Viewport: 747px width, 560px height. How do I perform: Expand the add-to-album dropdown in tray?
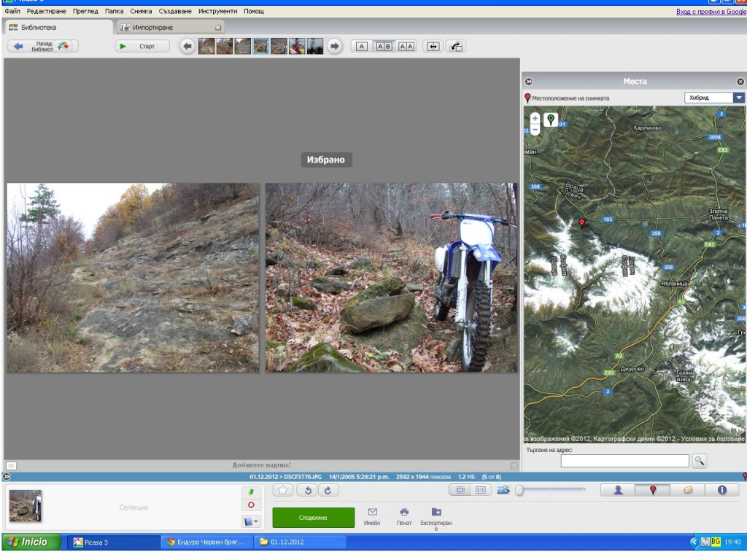pyautogui.click(x=251, y=521)
